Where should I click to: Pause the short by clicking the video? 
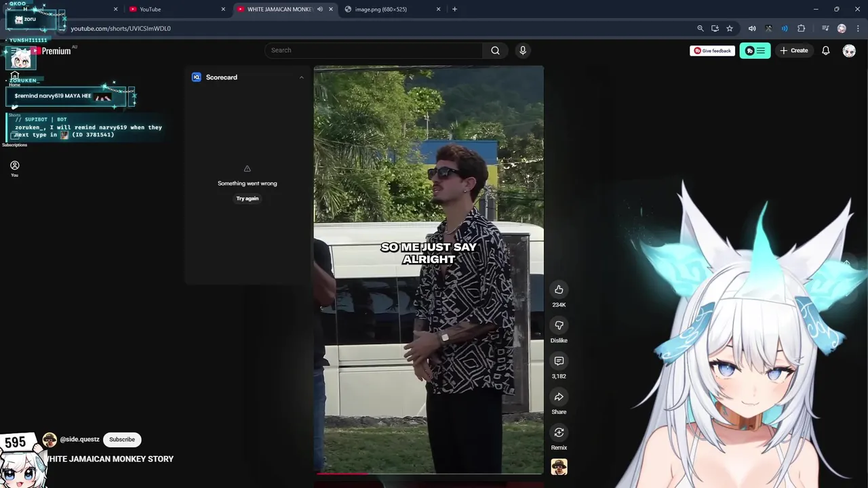click(429, 269)
